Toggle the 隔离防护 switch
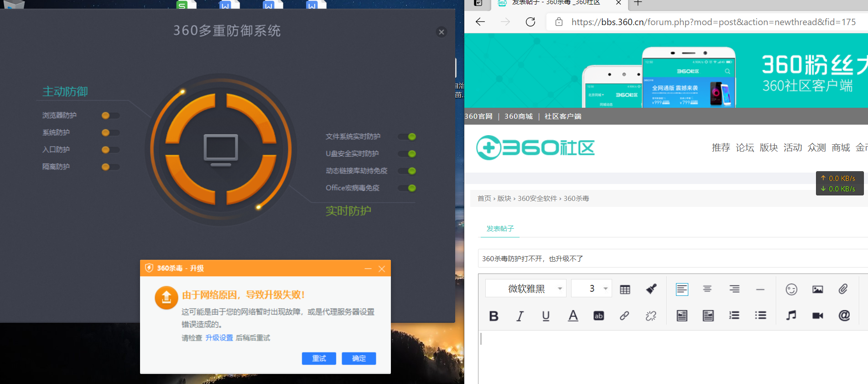Screen dimensions: 868x384 (x=110, y=167)
